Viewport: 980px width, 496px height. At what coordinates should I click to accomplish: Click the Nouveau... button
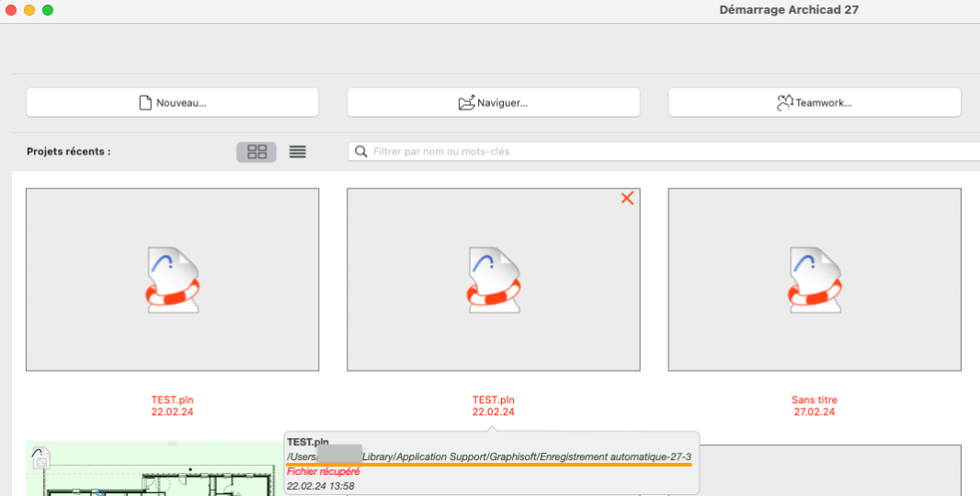(172, 102)
